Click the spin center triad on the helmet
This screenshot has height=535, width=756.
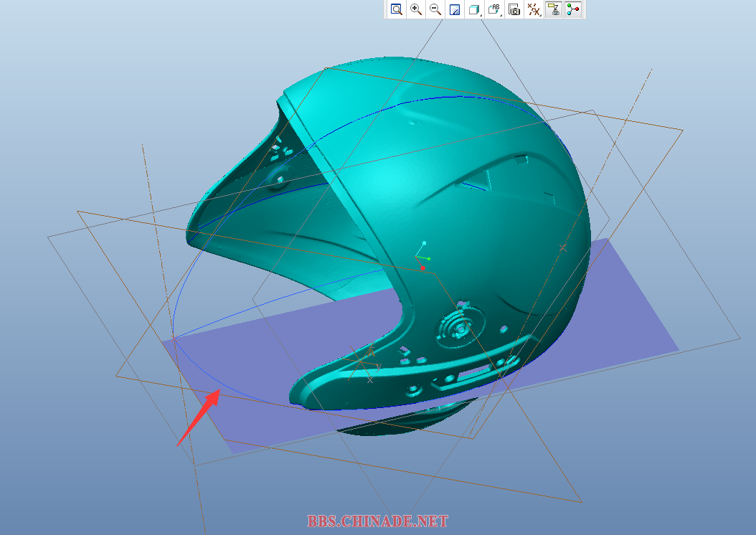pos(422,256)
